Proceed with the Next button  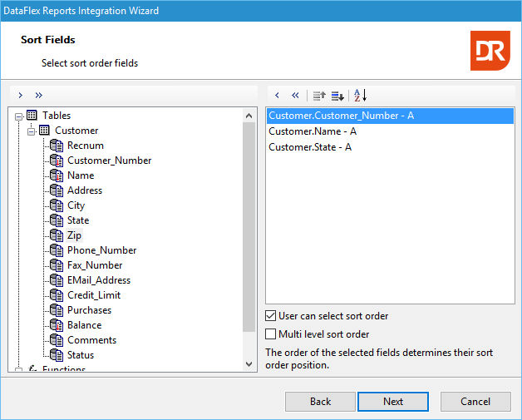pos(393,402)
